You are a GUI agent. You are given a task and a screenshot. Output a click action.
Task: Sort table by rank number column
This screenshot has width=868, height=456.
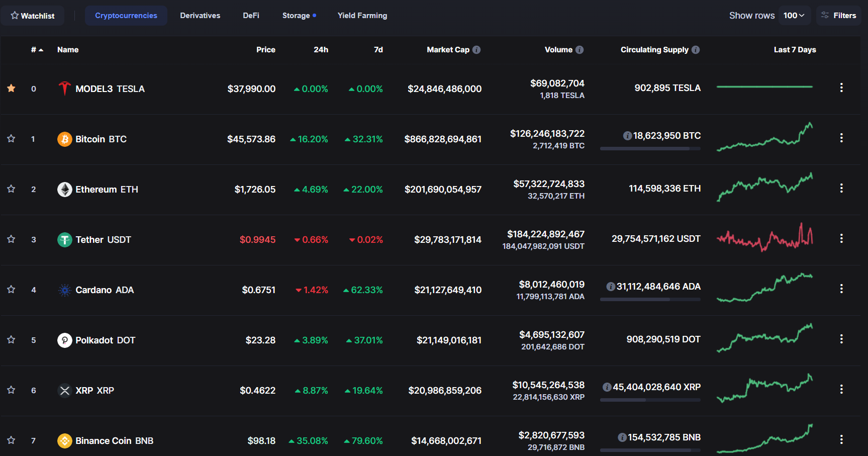point(37,50)
